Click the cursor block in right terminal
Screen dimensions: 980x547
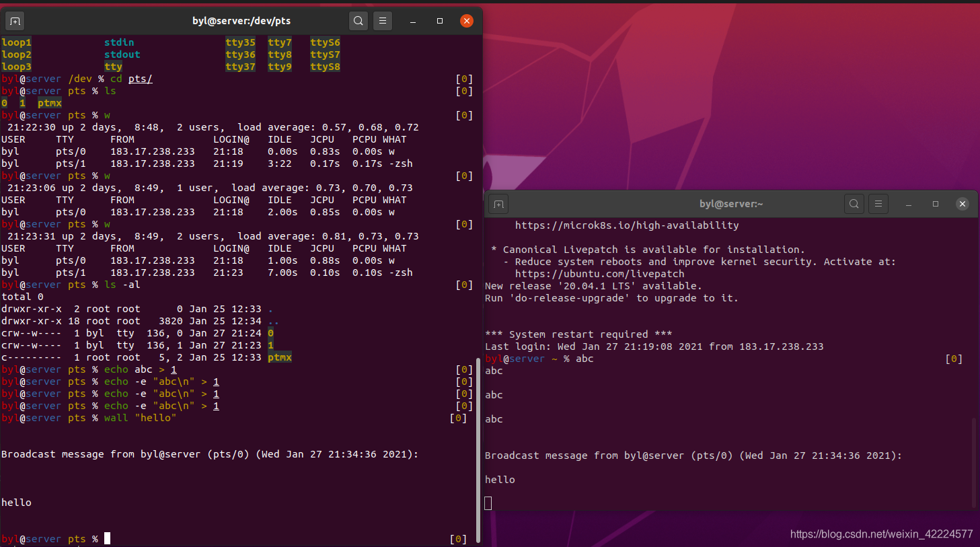488,503
